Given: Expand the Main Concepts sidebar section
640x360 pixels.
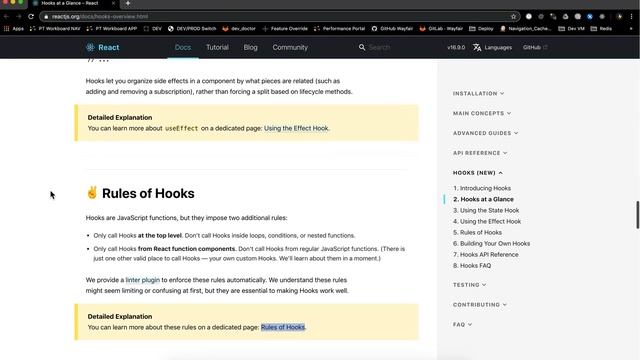Looking at the screenshot, I should tap(482, 113).
